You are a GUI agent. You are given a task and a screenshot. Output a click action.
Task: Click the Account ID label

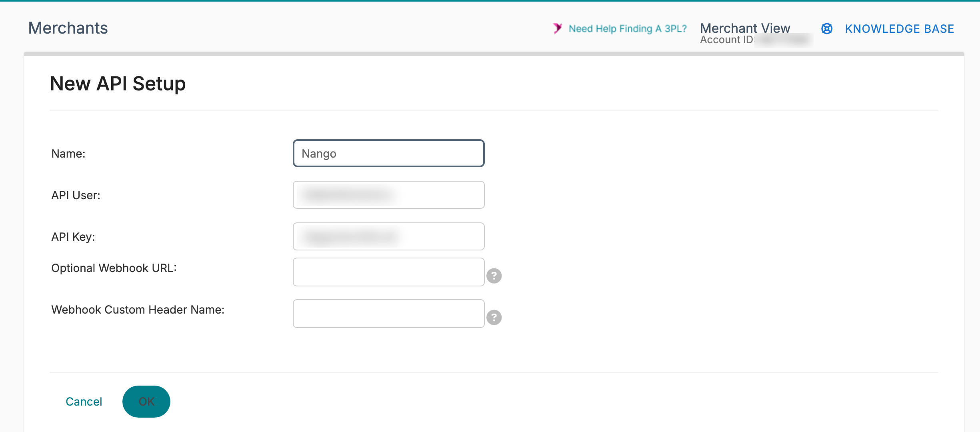(727, 40)
